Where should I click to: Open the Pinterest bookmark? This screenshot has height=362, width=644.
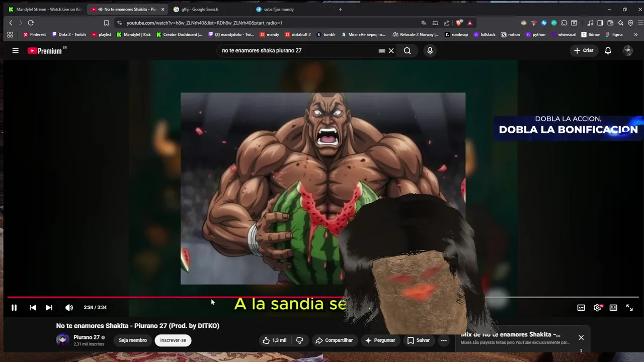point(34,35)
